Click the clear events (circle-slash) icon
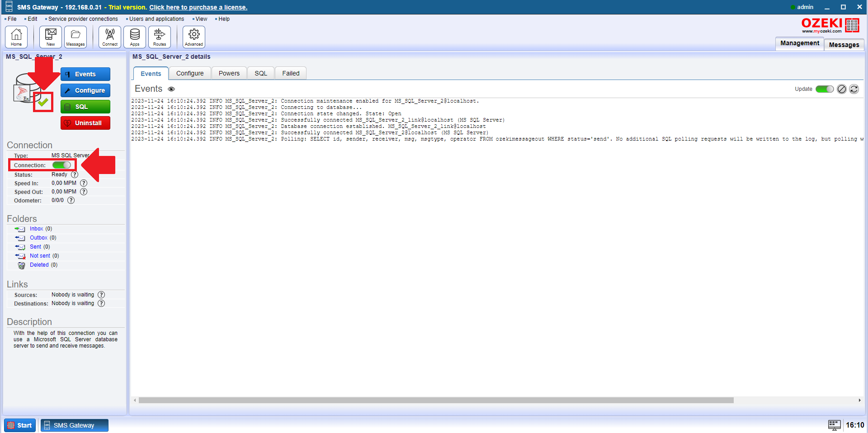This screenshot has height=433, width=868. 841,89
